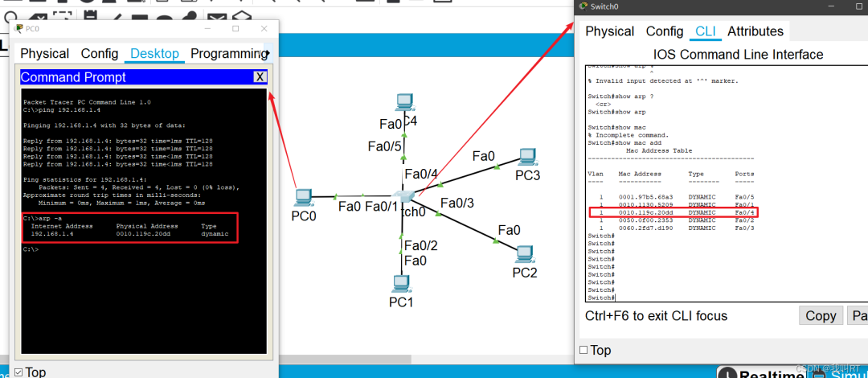Screen dimensions: 868x378
Task: Click the envelope PDU icon in toolbar
Action: pyautogui.click(x=217, y=17)
